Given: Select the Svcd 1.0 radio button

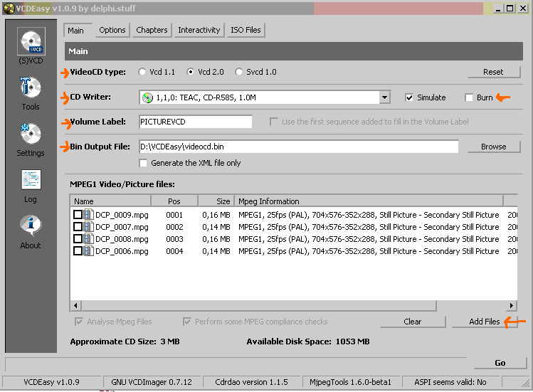Looking at the screenshot, I should (x=238, y=72).
